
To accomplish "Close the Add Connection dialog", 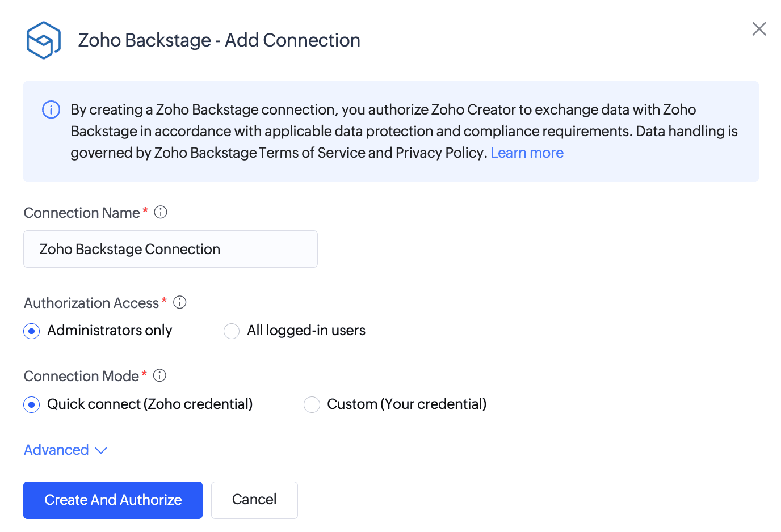I will click(759, 29).
